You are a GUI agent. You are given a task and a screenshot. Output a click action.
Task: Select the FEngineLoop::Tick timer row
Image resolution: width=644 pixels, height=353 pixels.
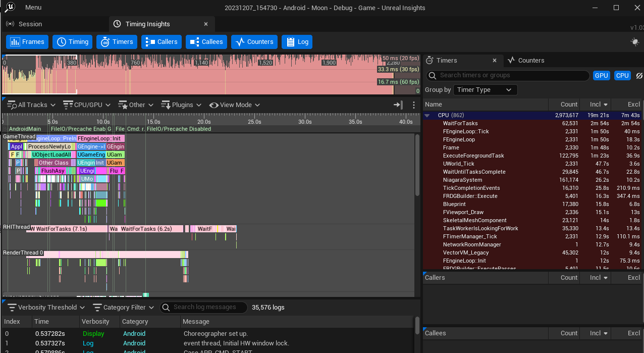532,132
